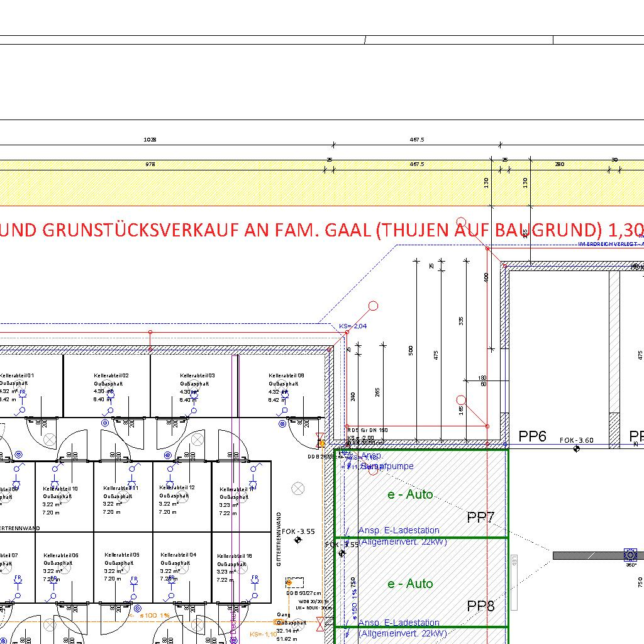The height and width of the screenshot is (644, 644).
Task: Select the 1028 dimension value
Action: (150, 140)
